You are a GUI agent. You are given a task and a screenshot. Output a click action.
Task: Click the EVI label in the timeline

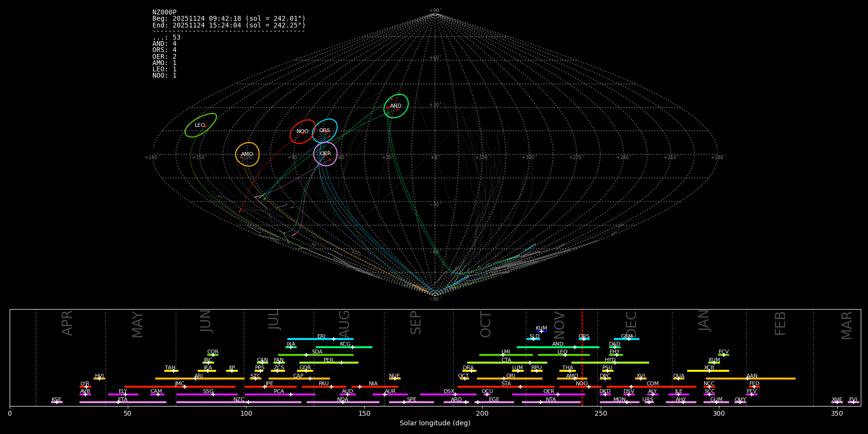(854, 400)
